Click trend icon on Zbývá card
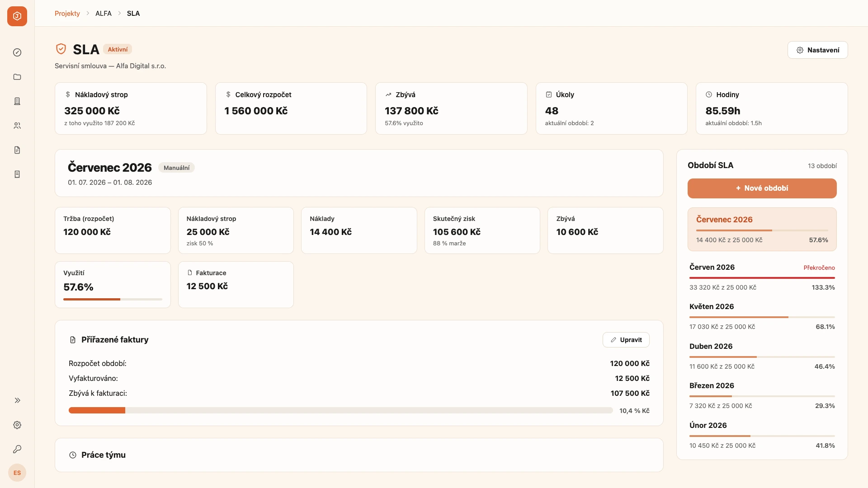868x488 pixels. pyautogui.click(x=388, y=94)
